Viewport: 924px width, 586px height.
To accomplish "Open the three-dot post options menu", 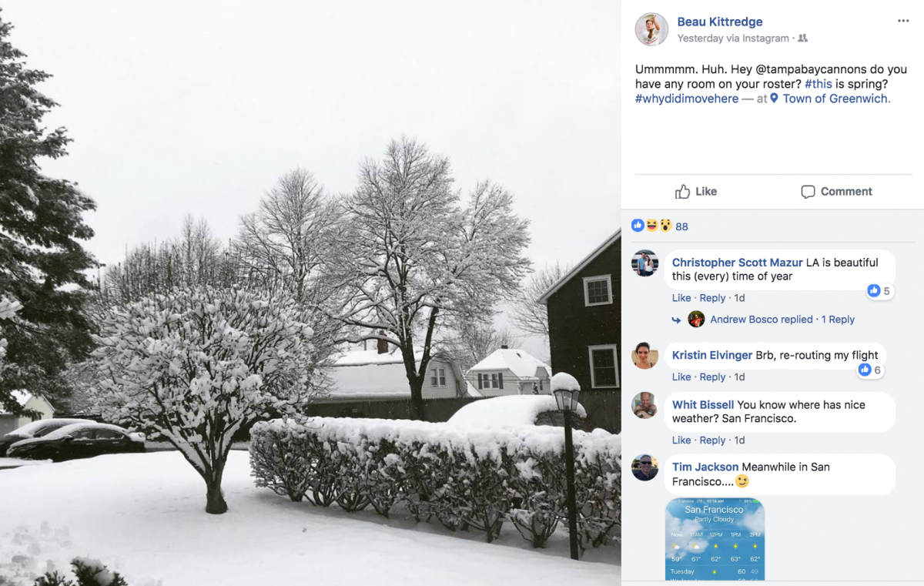I will (903, 21).
